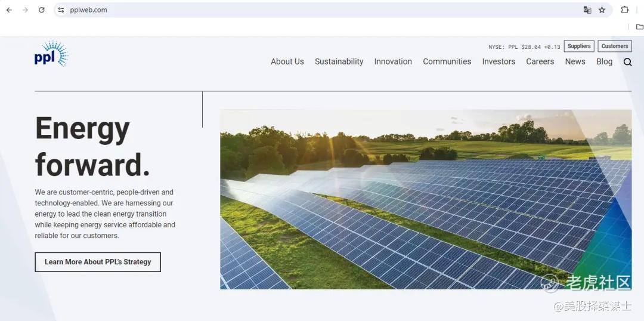Open the Sustainability menu
This screenshot has width=644, height=321.
(339, 61)
